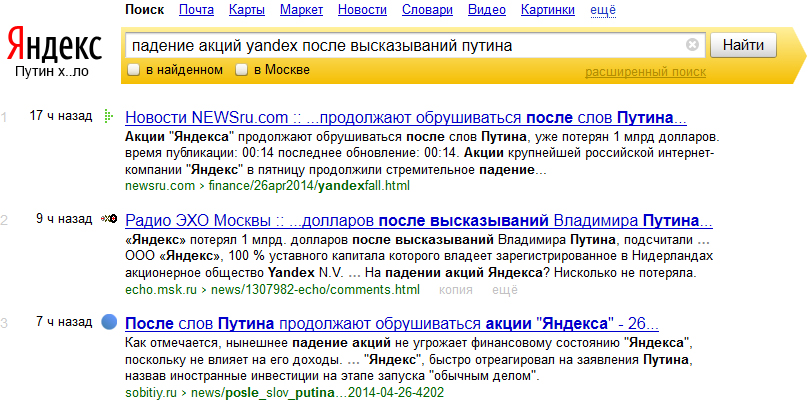Expand 'ещё' options for echo.msk.ru result

pos(505,290)
